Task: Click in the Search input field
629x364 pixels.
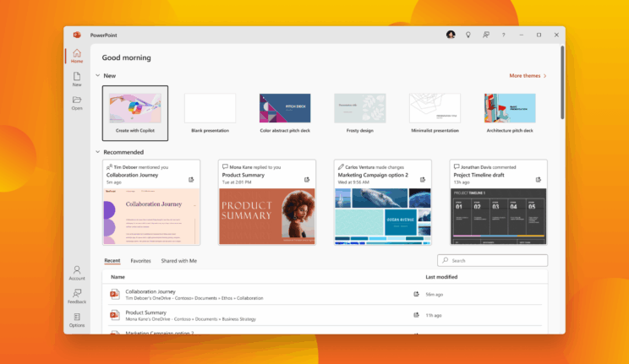Action: pyautogui.click(x=493, y=260)
